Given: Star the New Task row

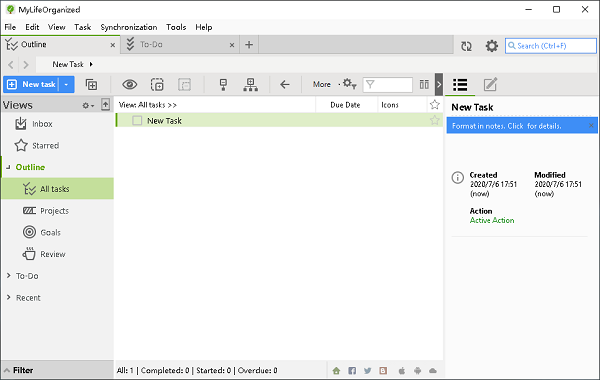Looking at the screenshot, I should pyautogui.click(x=434, y=121).
